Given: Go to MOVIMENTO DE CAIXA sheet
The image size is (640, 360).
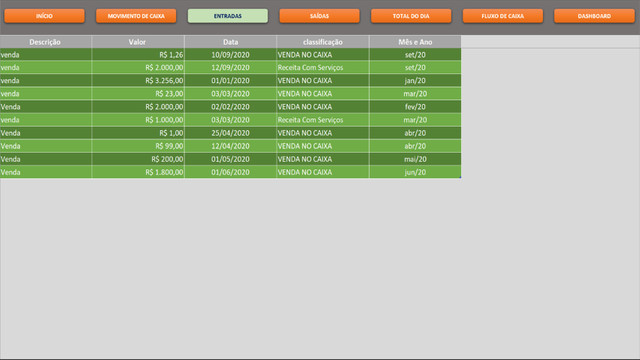Looking at the screenshot, I should [x=136, y=16].
